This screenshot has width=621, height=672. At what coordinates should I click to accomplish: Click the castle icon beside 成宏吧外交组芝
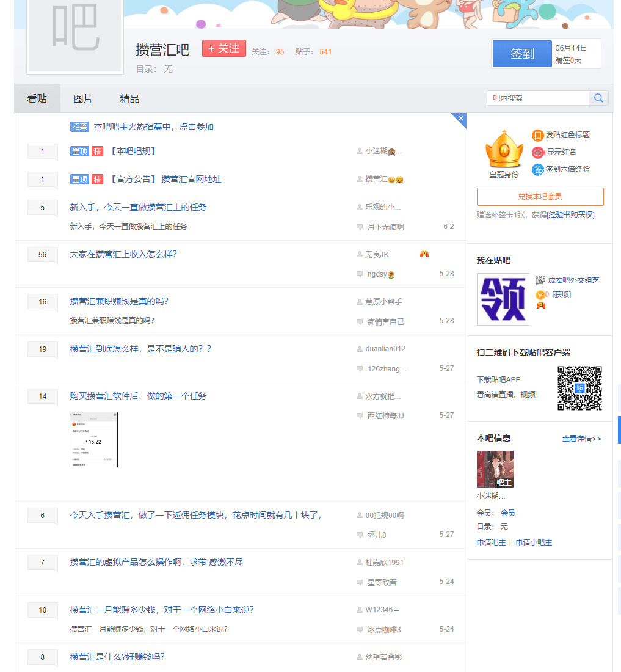click(x=540, y=280)
